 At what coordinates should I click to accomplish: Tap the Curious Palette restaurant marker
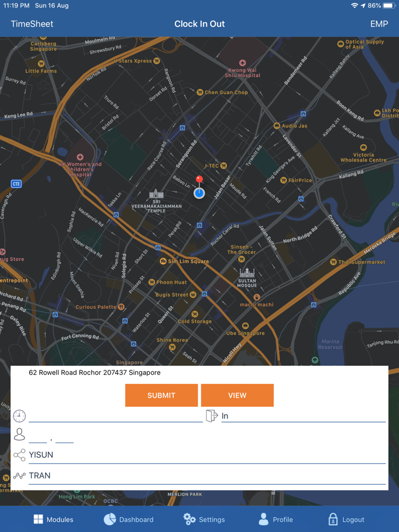121,306
